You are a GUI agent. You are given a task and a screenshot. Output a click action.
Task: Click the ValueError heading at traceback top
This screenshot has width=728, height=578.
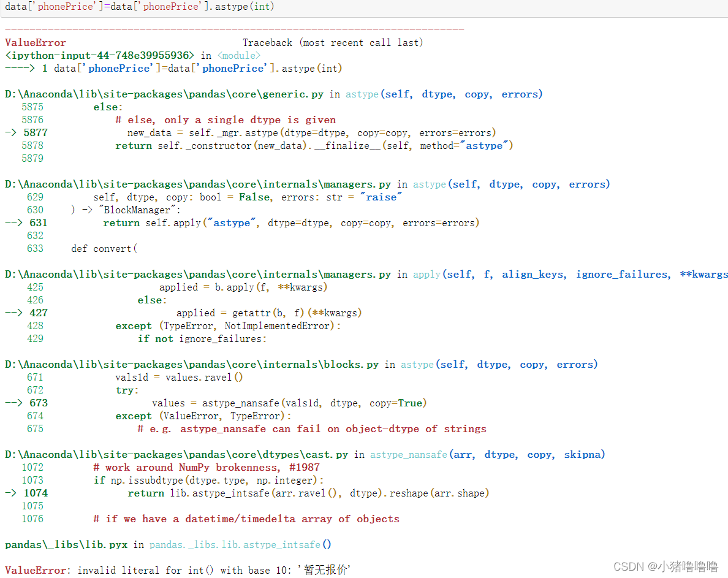pos(36,42)
